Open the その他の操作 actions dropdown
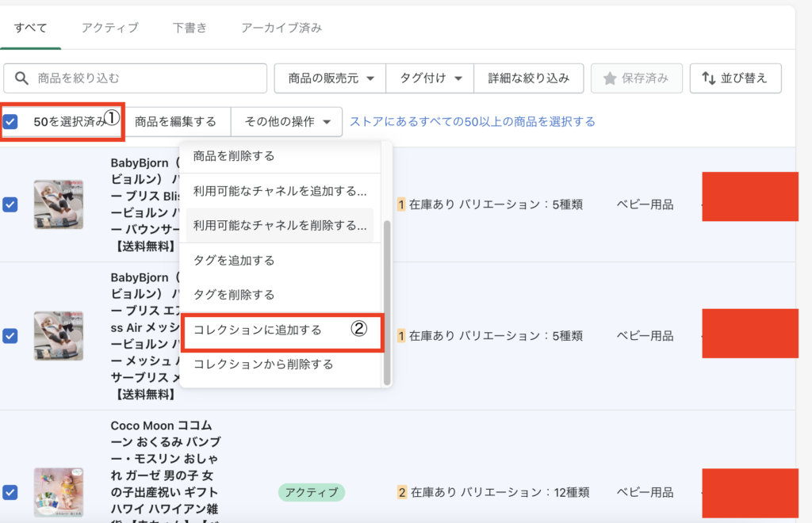This screenshot has width=812, height=523. coord(286,122)
